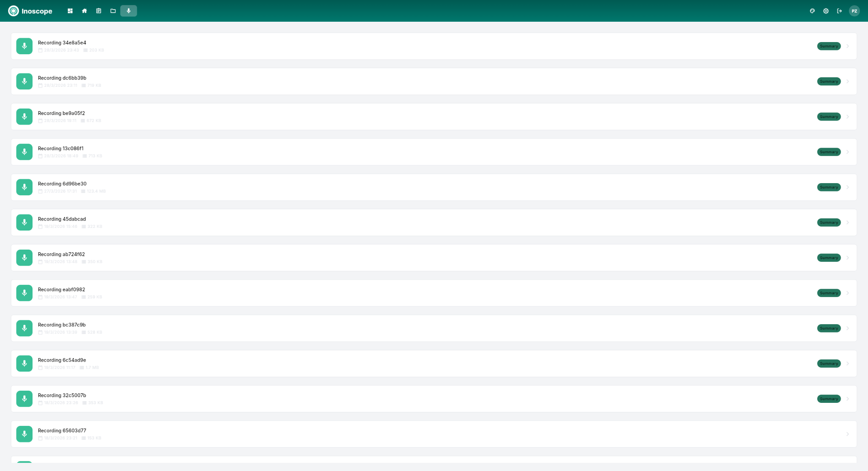
Task: Click the Inoscope logo
Action: pos(30,11)
